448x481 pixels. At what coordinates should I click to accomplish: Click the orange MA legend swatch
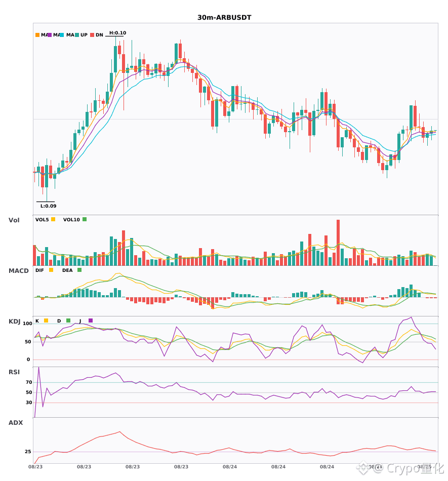pyautogui.click(x=37, y=35)
